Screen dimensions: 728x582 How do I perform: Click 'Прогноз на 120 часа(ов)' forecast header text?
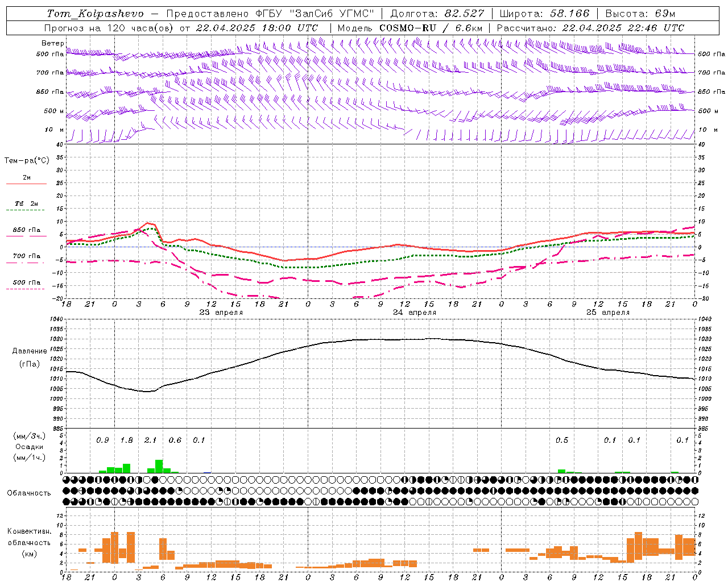(x=109, y=28)
